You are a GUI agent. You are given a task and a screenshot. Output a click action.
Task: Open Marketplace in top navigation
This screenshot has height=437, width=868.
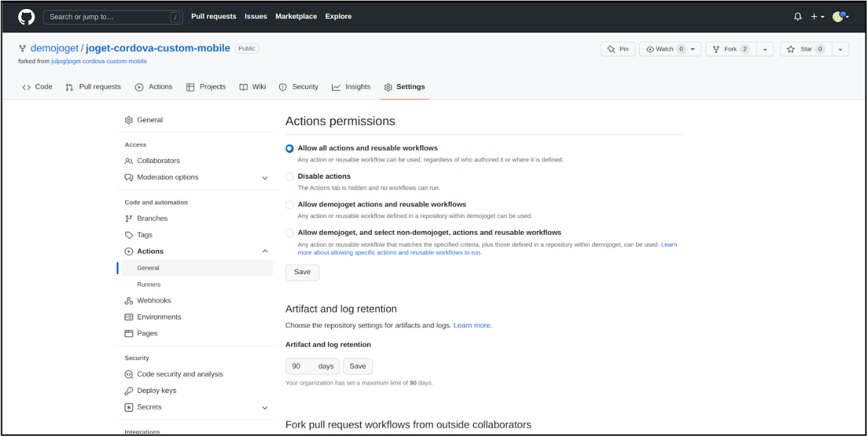pos(296,16)
